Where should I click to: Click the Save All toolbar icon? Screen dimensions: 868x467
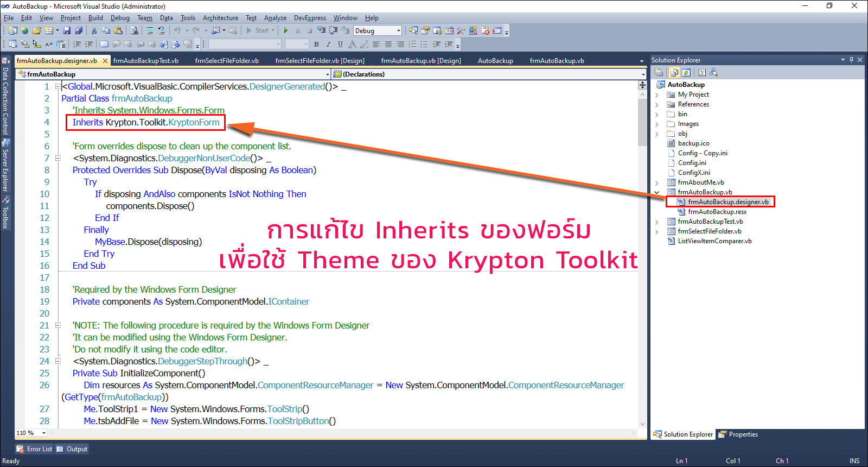[x=79, y=31]
